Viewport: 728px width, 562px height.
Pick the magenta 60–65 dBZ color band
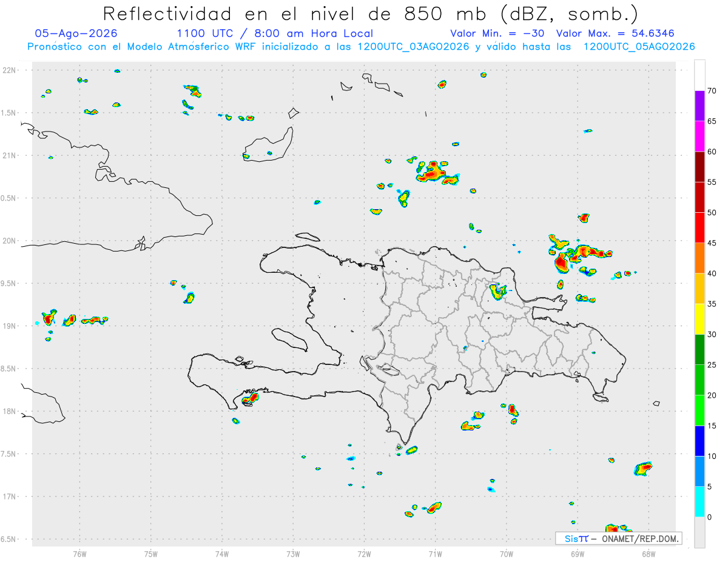click(699, 136)
